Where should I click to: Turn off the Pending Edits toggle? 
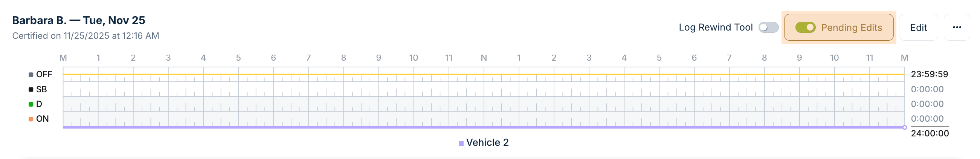pos(805,28)
